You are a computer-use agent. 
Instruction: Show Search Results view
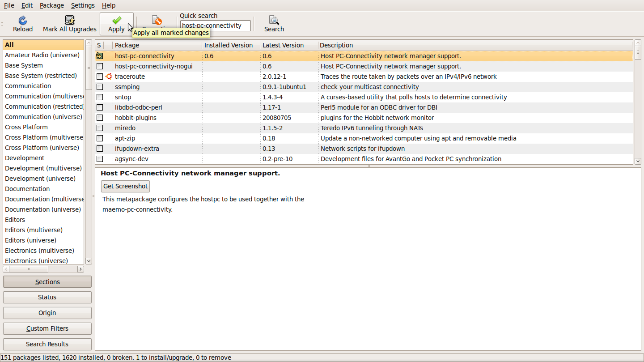(47, 344)
